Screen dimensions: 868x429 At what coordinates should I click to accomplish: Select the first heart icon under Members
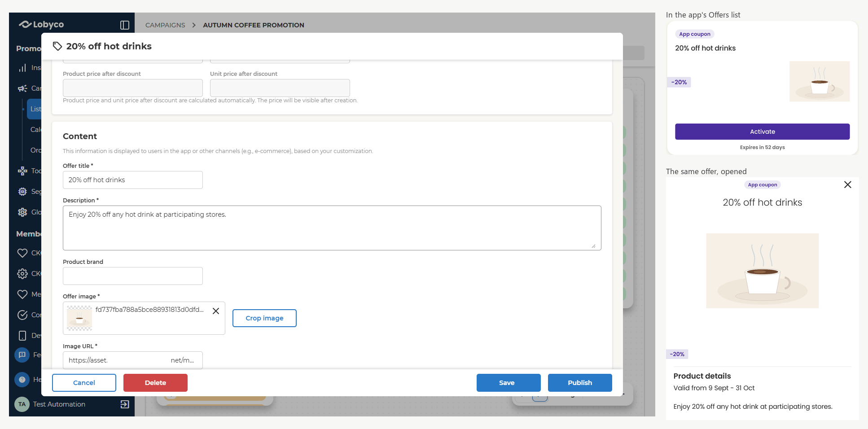click(22, 253)
